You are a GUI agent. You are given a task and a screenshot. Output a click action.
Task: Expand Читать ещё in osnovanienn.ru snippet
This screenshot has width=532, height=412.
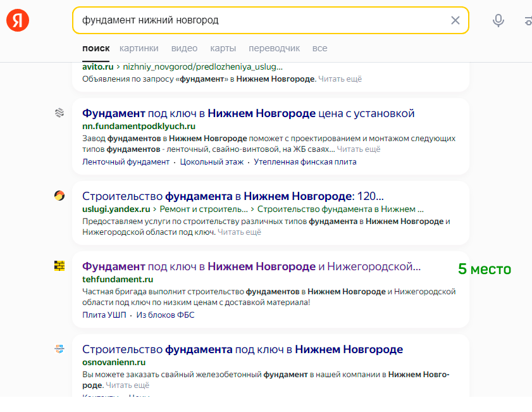tap(127, 385)
